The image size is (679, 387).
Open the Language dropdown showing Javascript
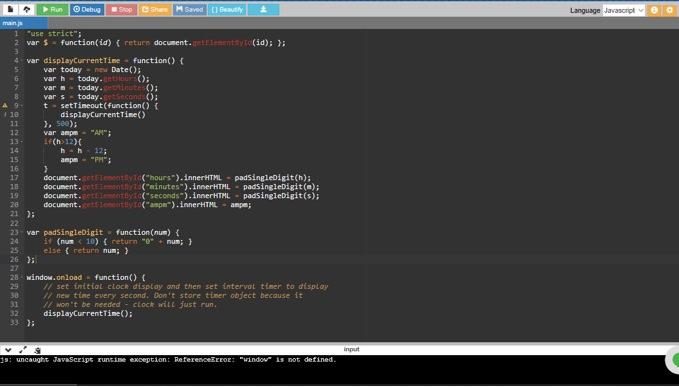click(x=624, y=10)
